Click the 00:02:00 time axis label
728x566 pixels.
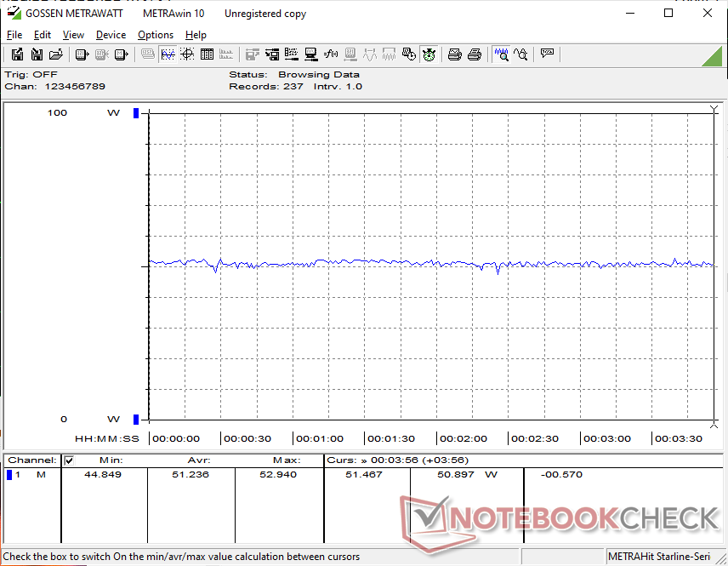click(463, 439)
